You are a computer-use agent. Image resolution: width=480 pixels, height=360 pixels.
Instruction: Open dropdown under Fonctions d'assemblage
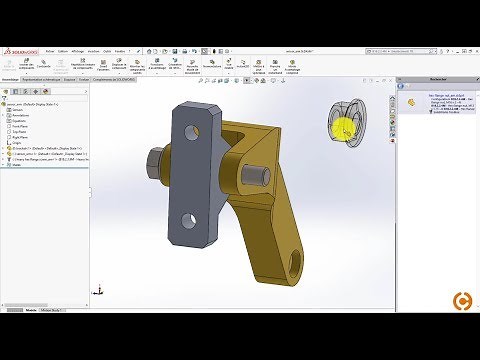(x=157, y=72)
